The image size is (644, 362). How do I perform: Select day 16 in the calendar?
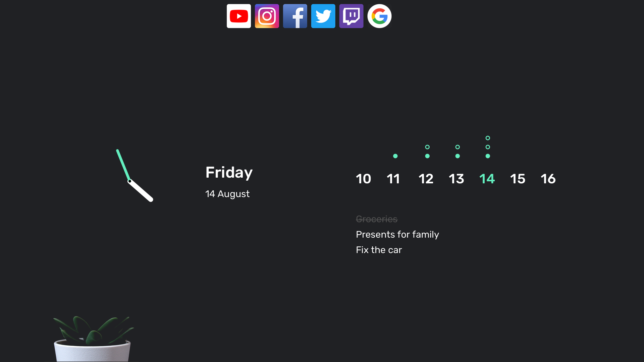coord(548,179)
